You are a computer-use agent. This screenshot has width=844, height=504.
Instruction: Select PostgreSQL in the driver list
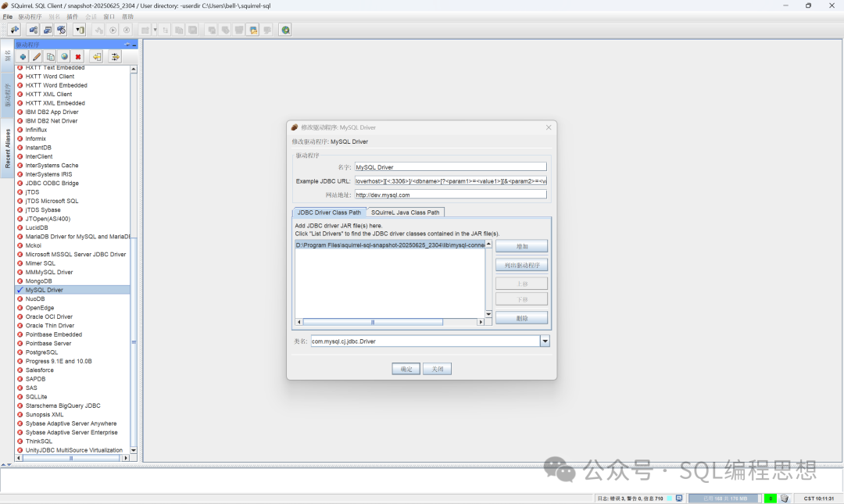[x=43, y=352]
